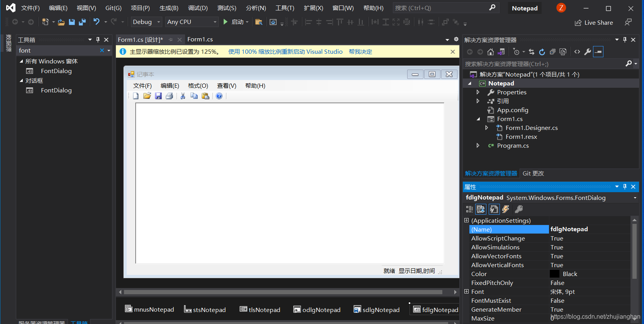644x324 pixels.
Task: Expand the 引用 references node
Action: coord(478,101)
